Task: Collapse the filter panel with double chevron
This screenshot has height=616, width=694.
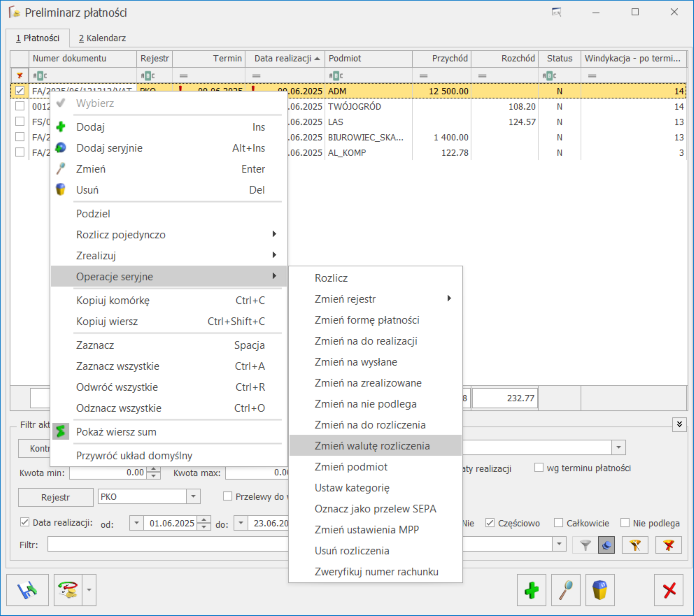Action: 679,424
